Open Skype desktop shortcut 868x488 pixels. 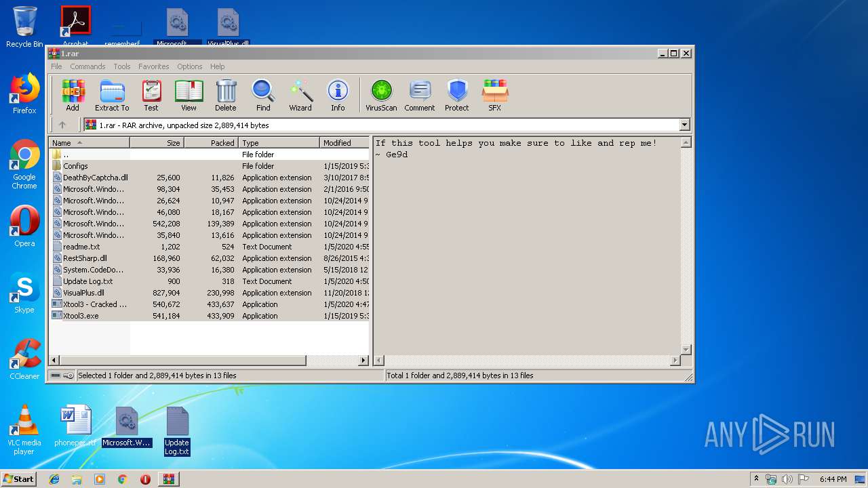24,293
